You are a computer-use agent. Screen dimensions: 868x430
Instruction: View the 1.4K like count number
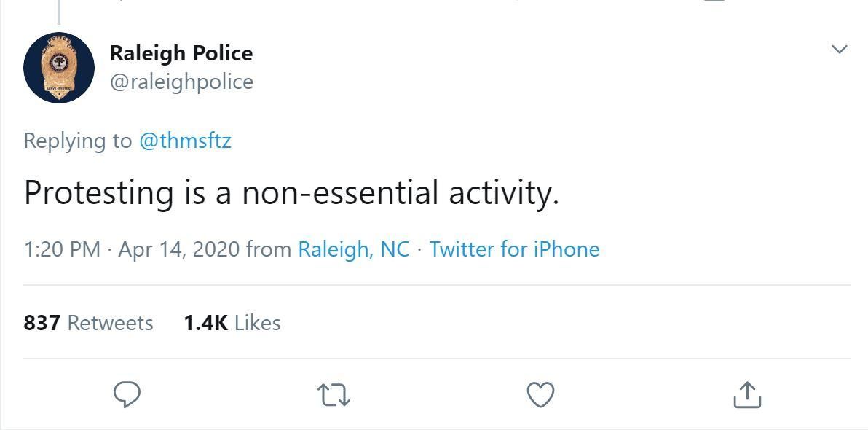(205, 323)
